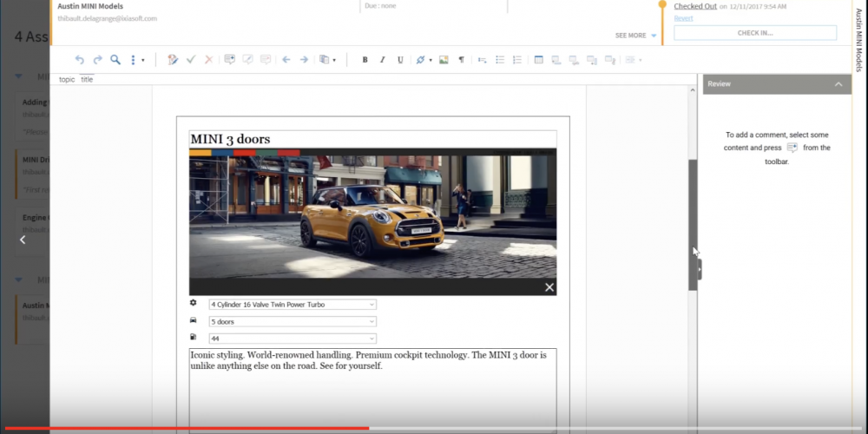Image resolution: width=868 pixels, height=434 pixels.
Task: Collapse the second MINI assignment group triangle
Action: (18, 280)
